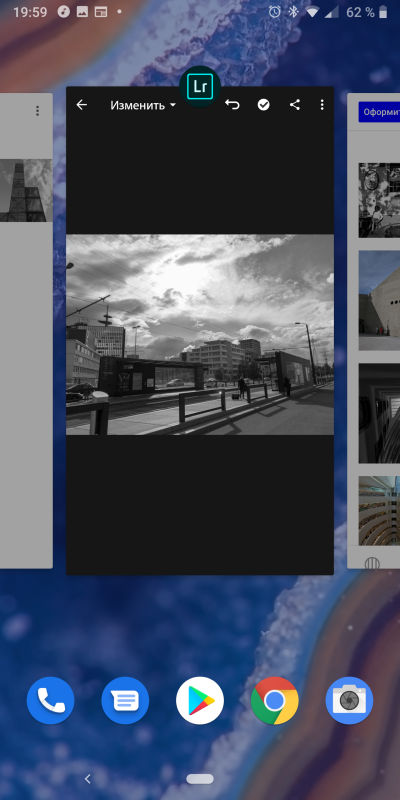Tap the home pill navigation button
The image size is (400, 800).
tap(200, 779)
